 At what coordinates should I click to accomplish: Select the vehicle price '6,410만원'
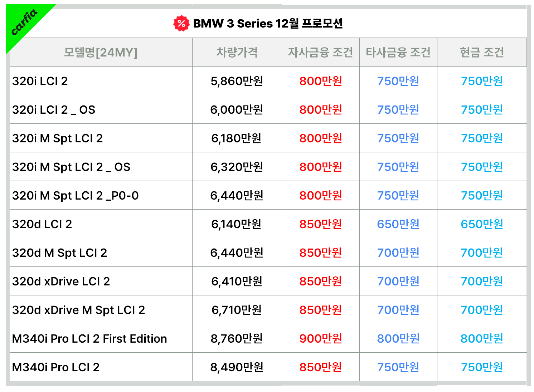(x=237, y=281)
